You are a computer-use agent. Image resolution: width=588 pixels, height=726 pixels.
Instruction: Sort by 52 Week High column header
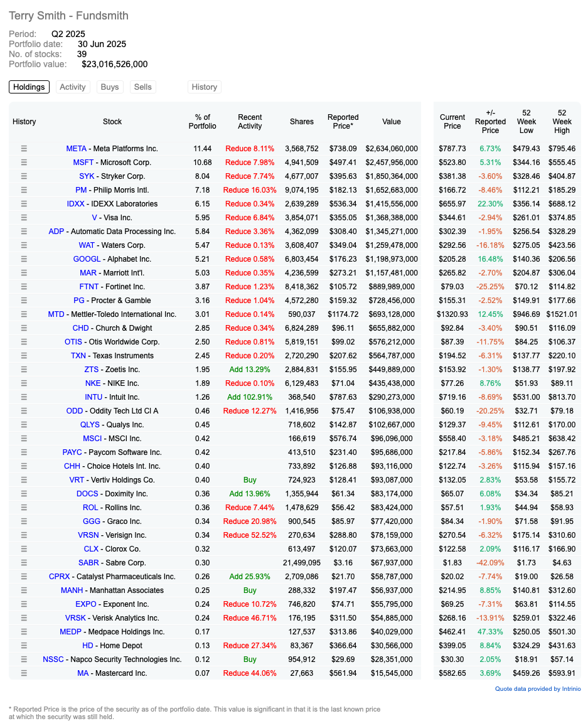562,122
